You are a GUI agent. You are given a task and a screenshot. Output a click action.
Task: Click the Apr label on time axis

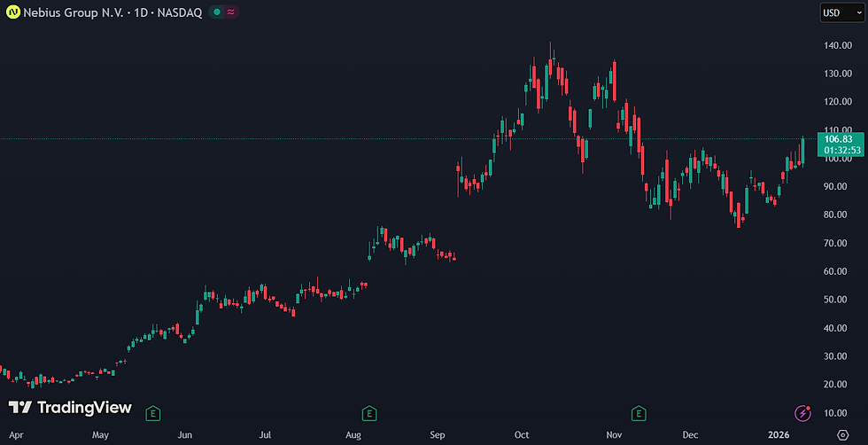[x=16, y=435]
